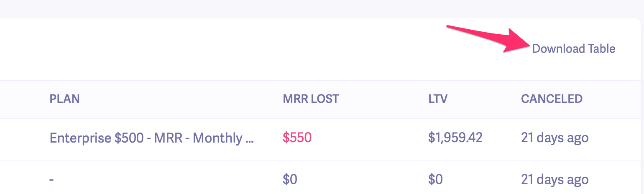Image resolution: width=644 pixels, height=194 pixels.
Task: Sort by the CANCELED column header
Action: pos(552,99)
